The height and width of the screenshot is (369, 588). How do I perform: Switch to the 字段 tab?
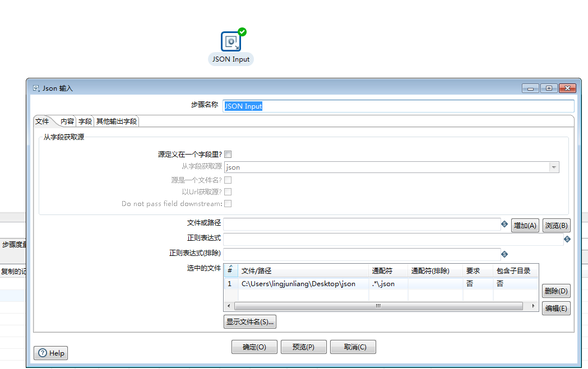(x=85, y=120)
